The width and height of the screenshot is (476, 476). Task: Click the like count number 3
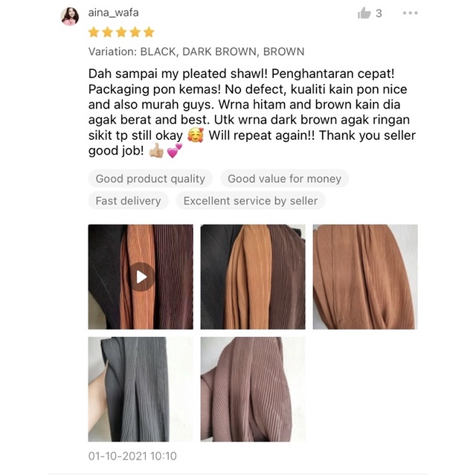click(x=379, y=13)
